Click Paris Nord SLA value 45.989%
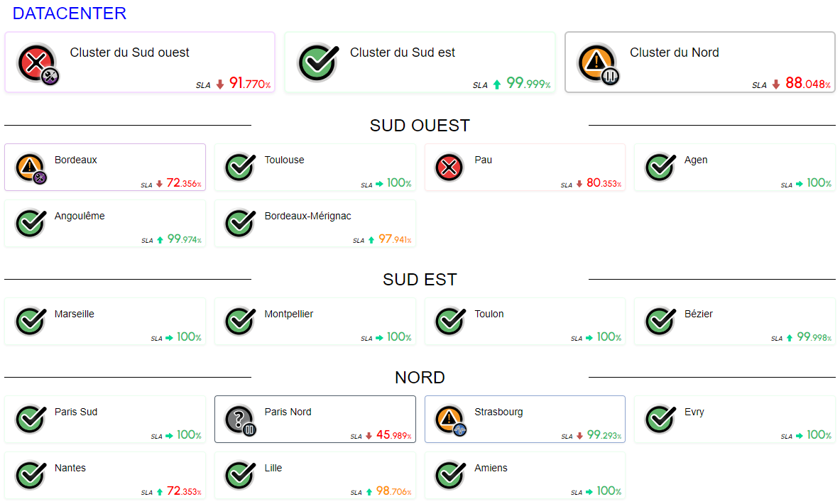The height and width of the screenshot is (504, 840). tap(393, 435)
